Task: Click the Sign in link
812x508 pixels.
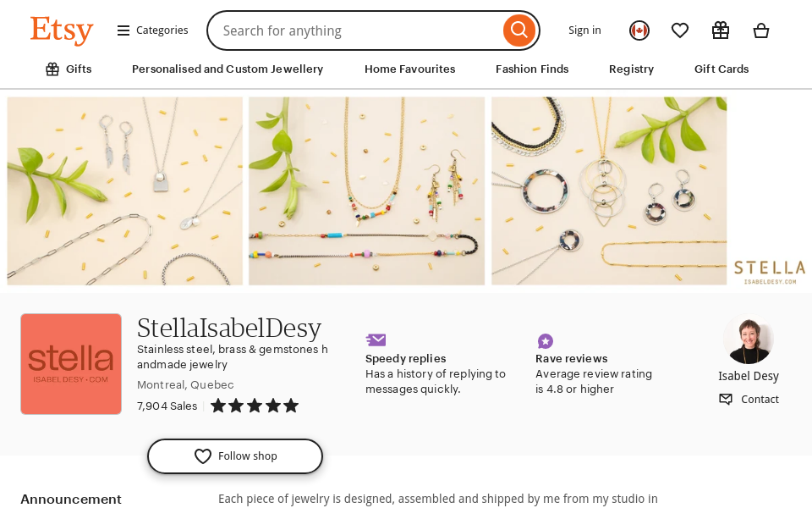Action: click(584, 30)
